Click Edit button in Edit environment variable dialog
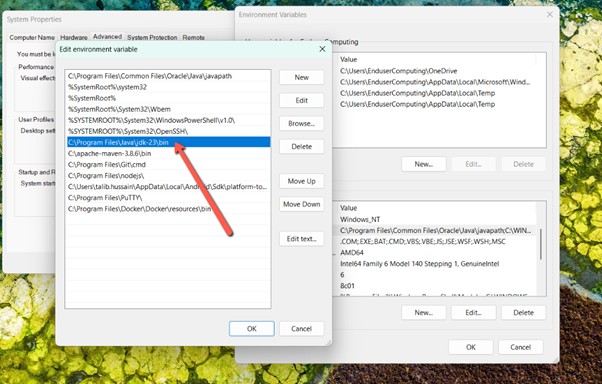 (301, 100)
